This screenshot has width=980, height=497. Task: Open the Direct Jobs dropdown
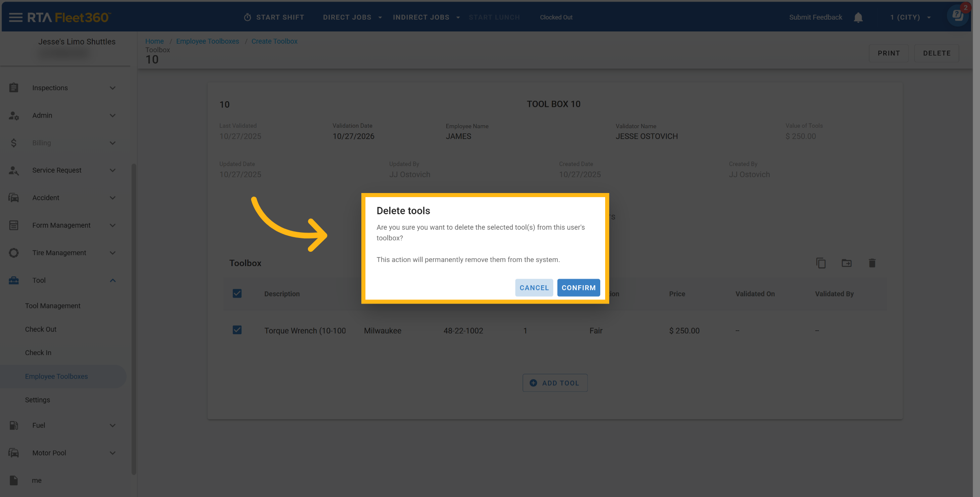[x=352, y=17]
